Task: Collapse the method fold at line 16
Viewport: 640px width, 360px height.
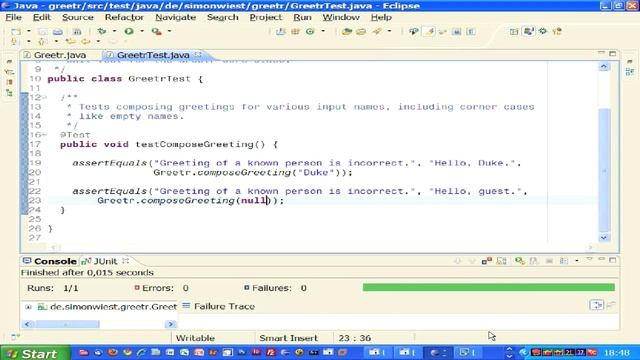Action: pyautogui.click(x=44, y=135)
